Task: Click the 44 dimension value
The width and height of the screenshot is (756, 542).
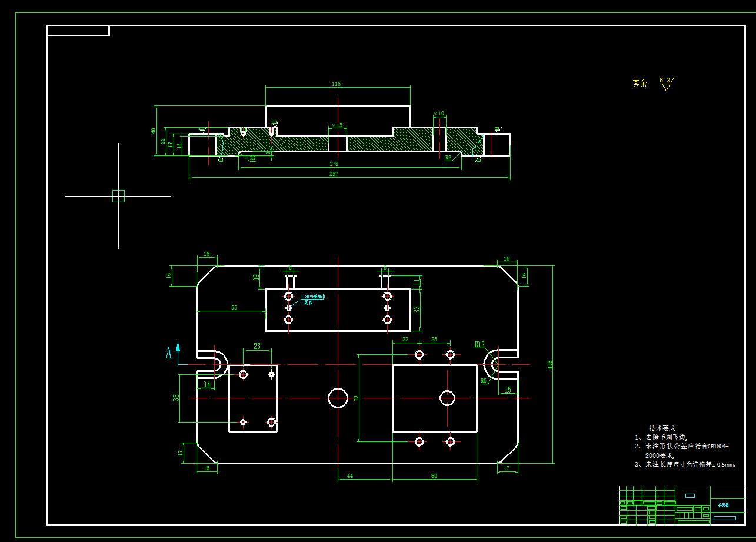Action: (x=349, y=476)
